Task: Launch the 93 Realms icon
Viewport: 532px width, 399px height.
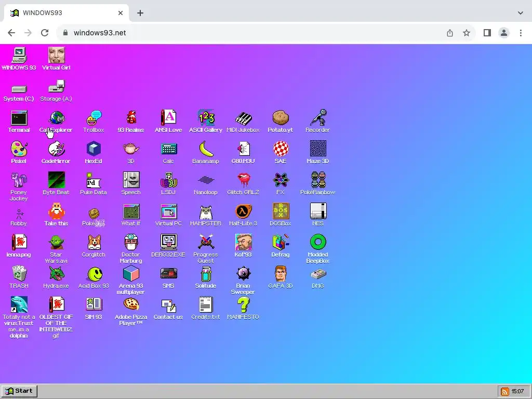Action: coord(131,118)
